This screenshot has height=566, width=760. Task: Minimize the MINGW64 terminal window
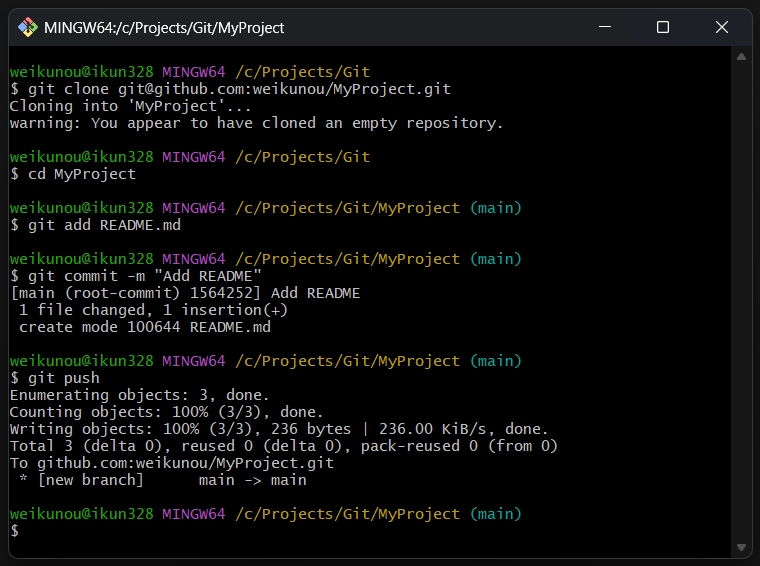[x=604, y=27]
